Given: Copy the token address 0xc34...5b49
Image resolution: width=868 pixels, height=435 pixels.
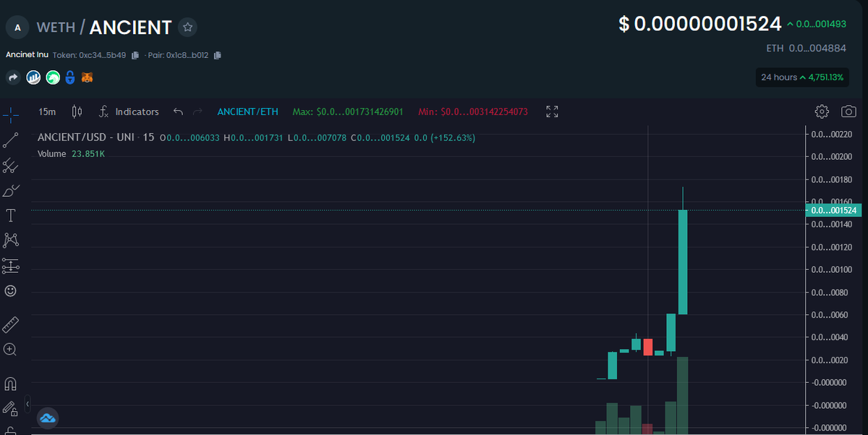Looking at the screenshot, I should 135,55.
